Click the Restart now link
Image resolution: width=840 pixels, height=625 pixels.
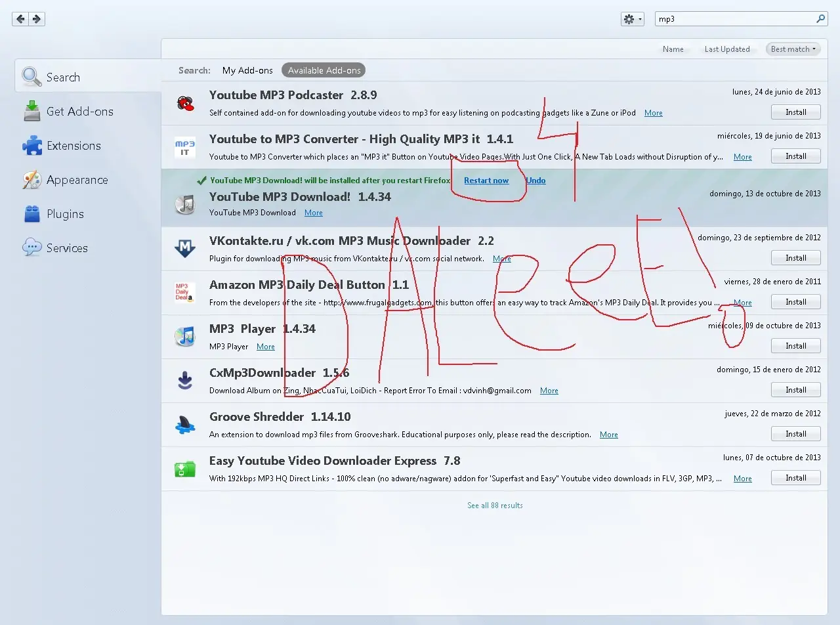486,181
